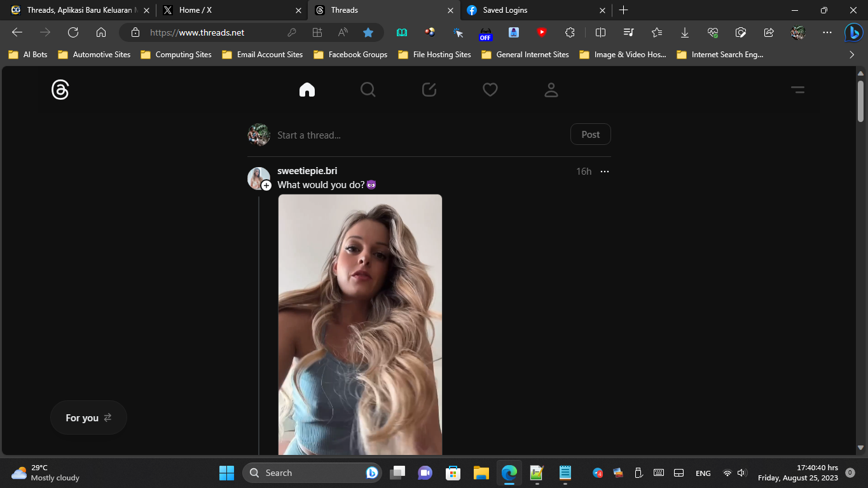Click the Threads logo

click(x=60, y=90)
